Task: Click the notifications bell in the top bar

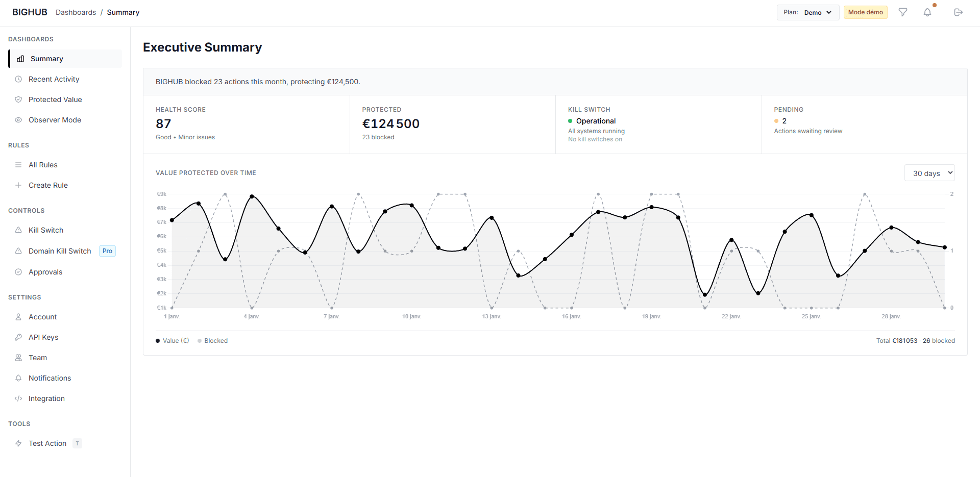Action: click(x=928, y=12)
